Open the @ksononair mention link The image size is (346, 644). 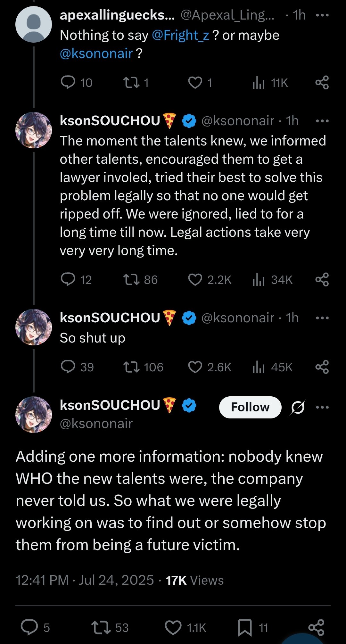coord(96,54)
